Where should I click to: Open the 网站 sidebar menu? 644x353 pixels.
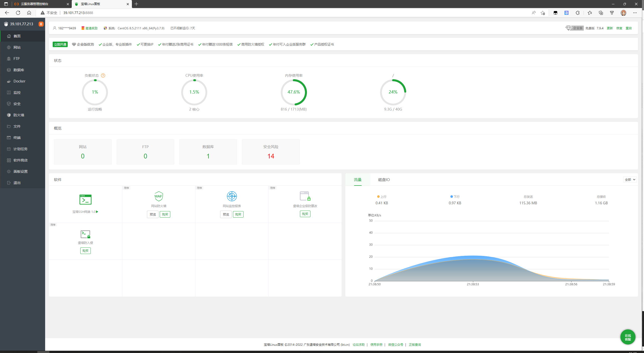click(23, 47)
